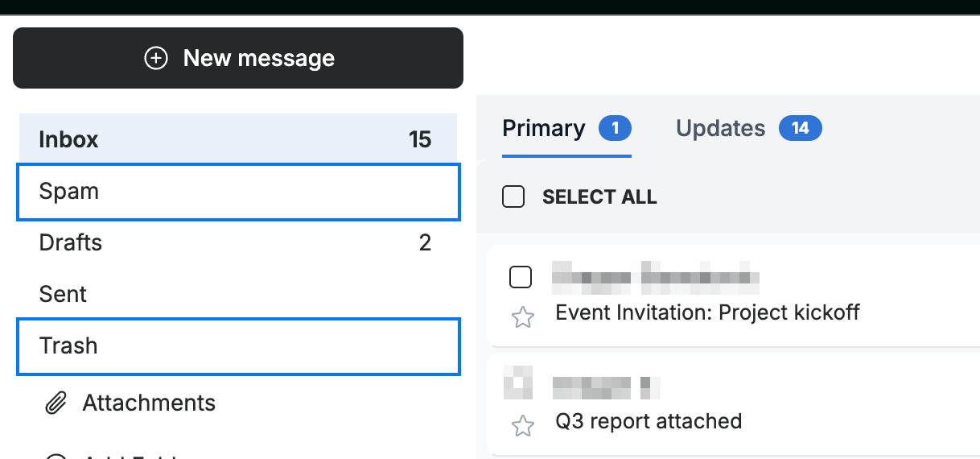Click the Inbox unread count 15

click(420, 139)
